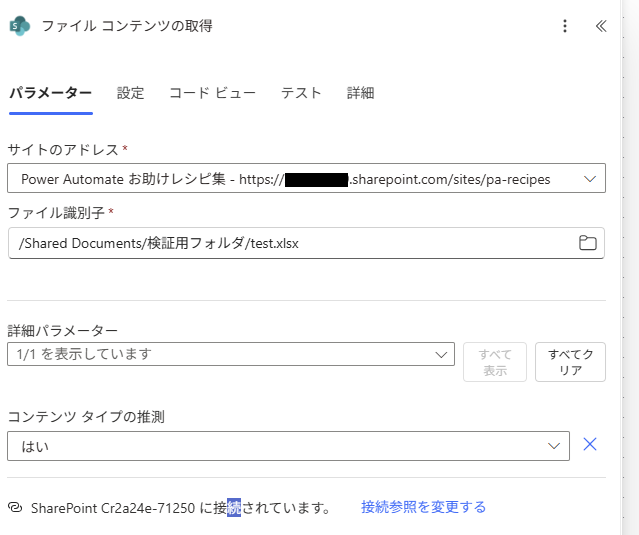The width and height of the screenshot is (639, 535).
Task: Open the three-dot more options menu
Action: pos(565,26)
